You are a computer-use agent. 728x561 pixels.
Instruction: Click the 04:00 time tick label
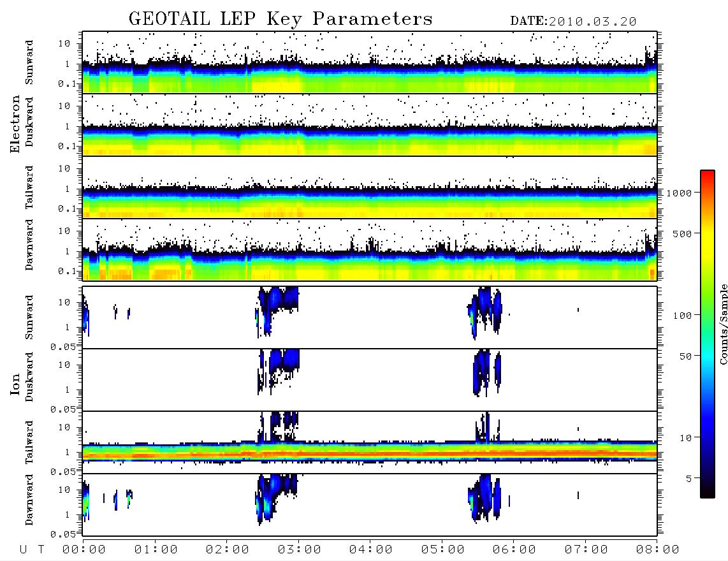[x=371, y=550]
